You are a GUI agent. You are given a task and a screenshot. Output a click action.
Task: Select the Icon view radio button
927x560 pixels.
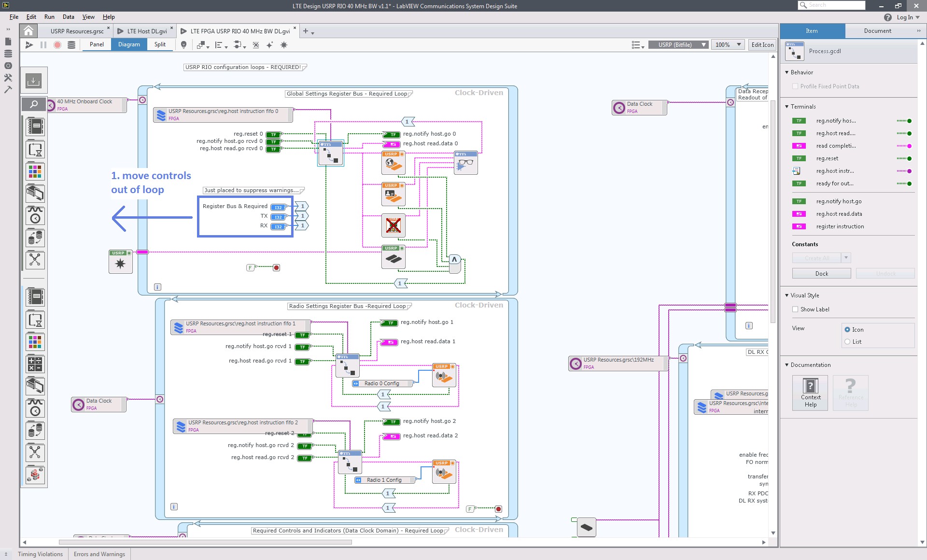847,330
